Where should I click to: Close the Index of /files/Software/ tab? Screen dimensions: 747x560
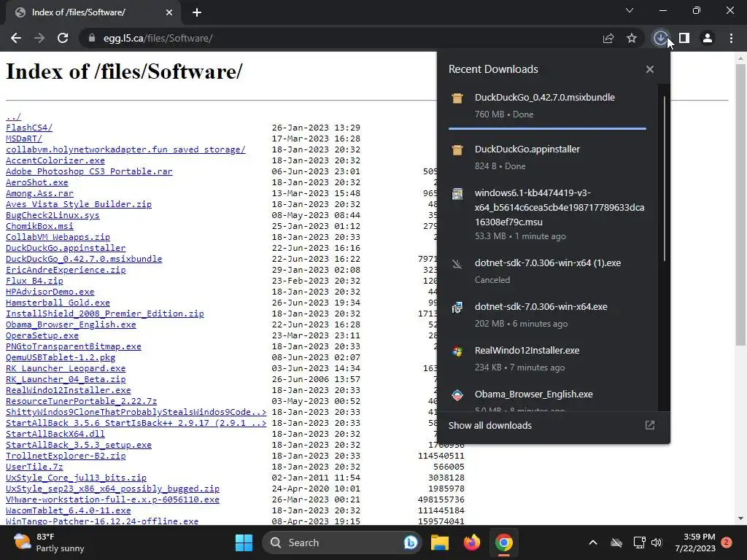pyautogui.click(x=169, y=12)
